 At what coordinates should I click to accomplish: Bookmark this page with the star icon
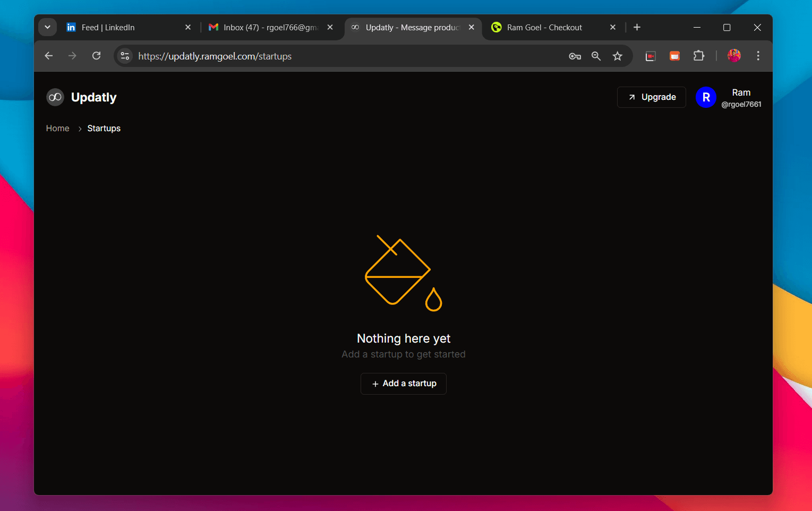[x=618, y=56]
